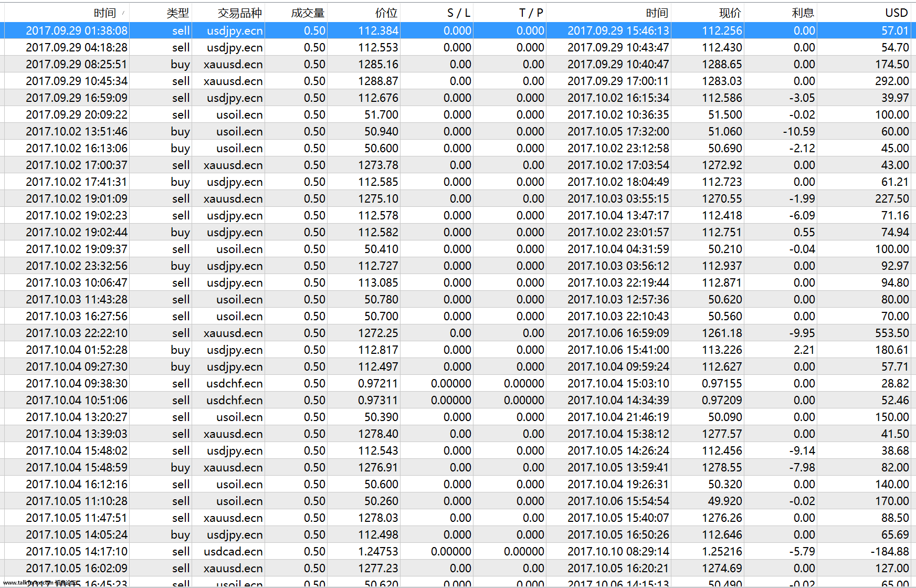
Task: Click the 现价 column header
Action: pos(730,13)
